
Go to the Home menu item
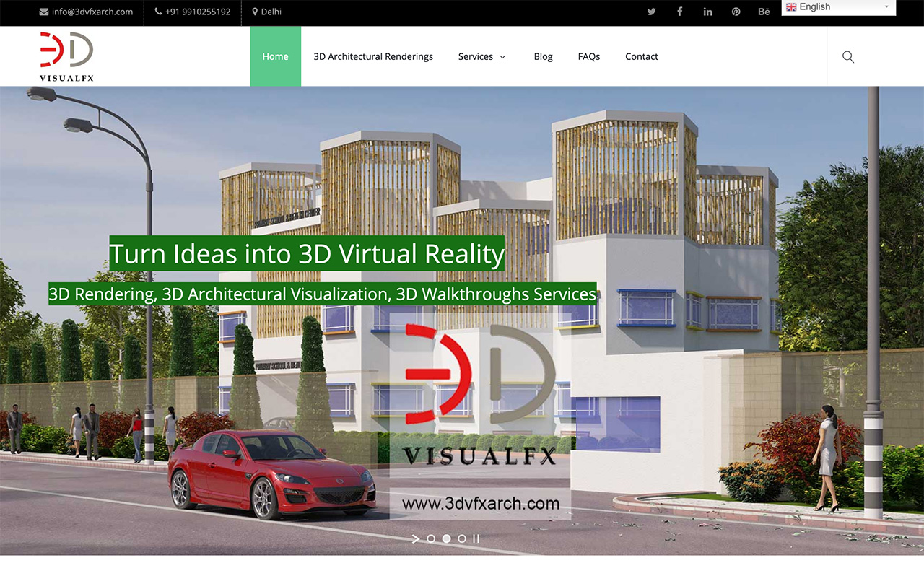275,56
